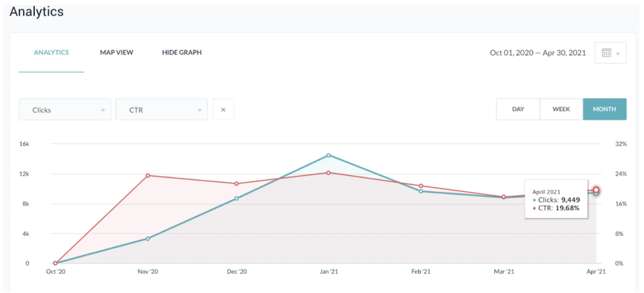Click the Jan '21 CTR data point
Viewport: 644px width, 293px height.
[328, 173]
